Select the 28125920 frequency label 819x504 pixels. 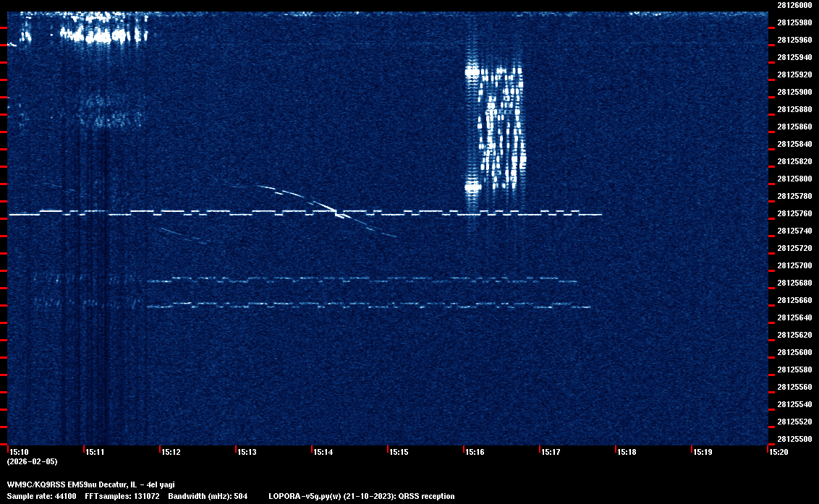click(794, 74)
